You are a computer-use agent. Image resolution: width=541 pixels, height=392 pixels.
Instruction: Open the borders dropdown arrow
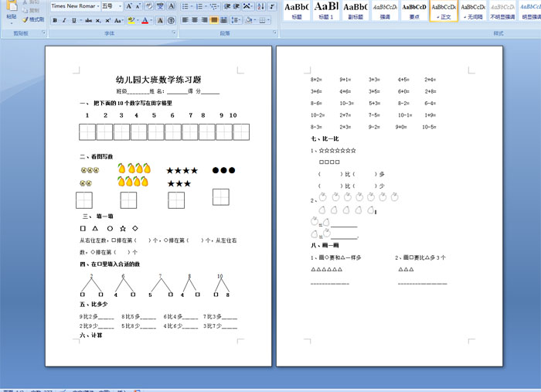269,21
